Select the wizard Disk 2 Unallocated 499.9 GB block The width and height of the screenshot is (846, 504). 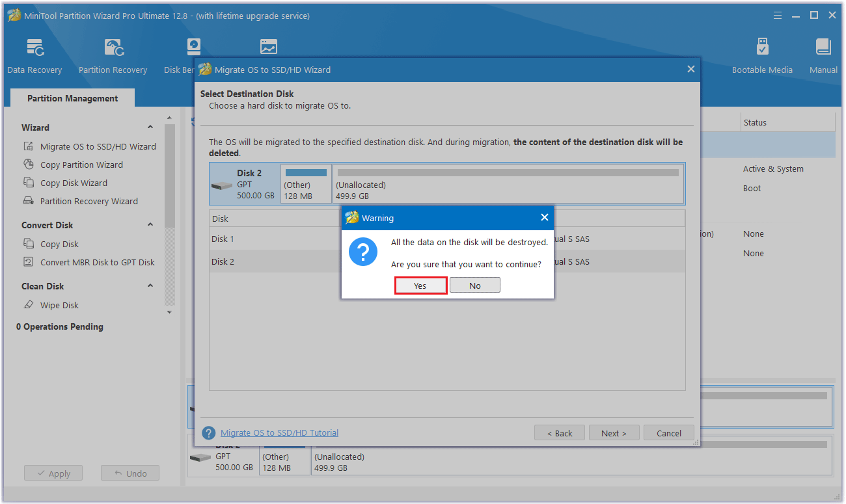[508, 183]
